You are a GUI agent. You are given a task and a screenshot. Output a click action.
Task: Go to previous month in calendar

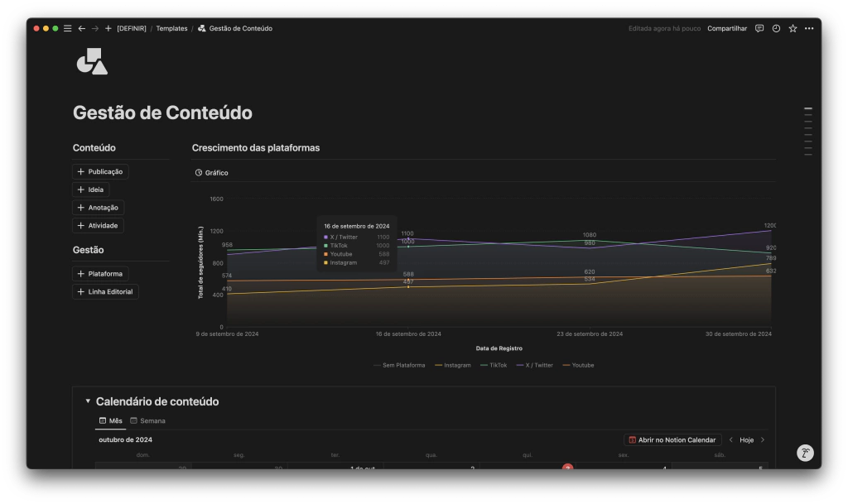pyautogui.click(x=730, y=440)
